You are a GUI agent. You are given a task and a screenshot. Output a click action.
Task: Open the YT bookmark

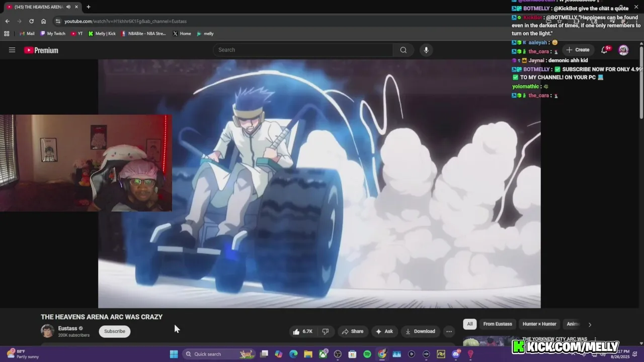77,34
